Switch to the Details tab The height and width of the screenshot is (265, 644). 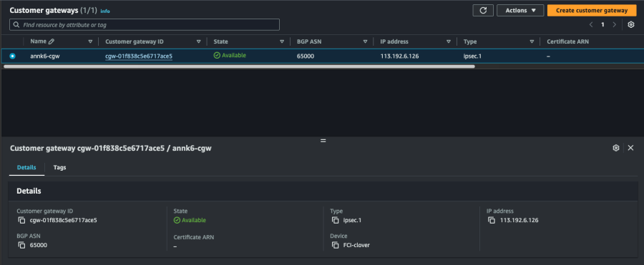pyautogui.click(x=26, y=167)
